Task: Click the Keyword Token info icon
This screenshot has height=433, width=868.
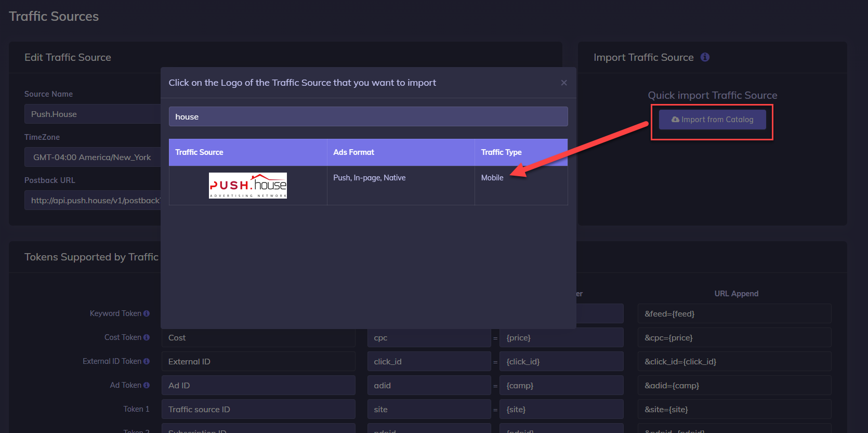Action: [147, 313]
